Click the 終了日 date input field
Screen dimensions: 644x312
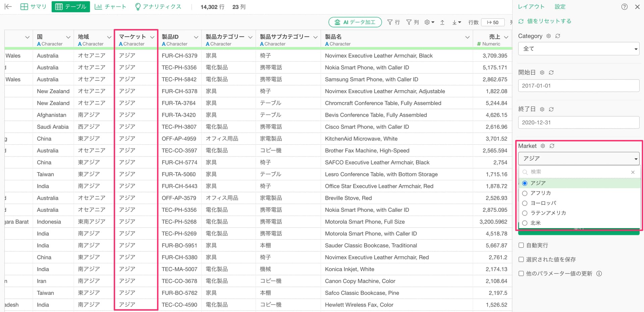[579, 123]
